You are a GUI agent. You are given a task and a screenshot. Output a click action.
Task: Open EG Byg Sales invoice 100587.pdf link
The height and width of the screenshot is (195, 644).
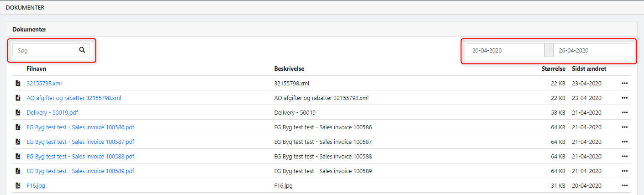(x=80, y=142)
